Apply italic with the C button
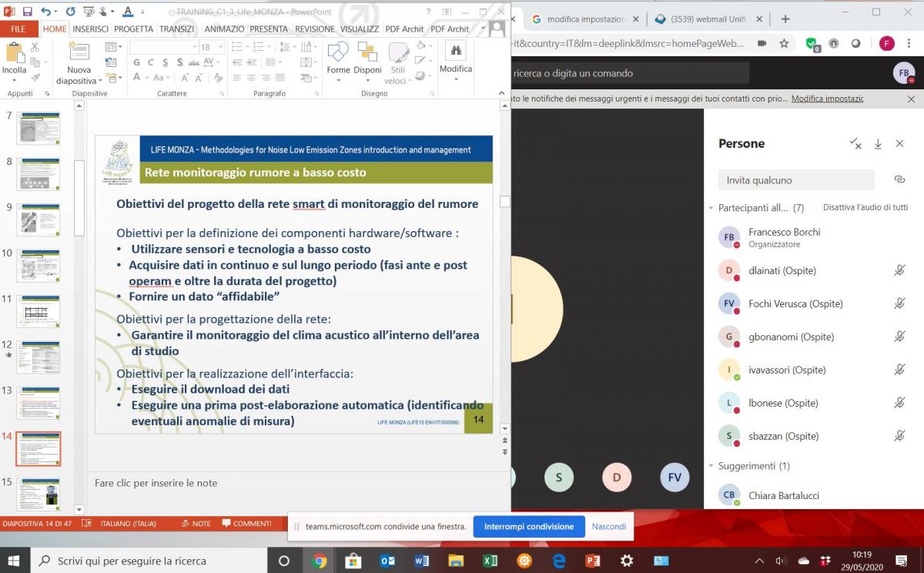The width and height of the screenshot is (924, 573). 151,62
